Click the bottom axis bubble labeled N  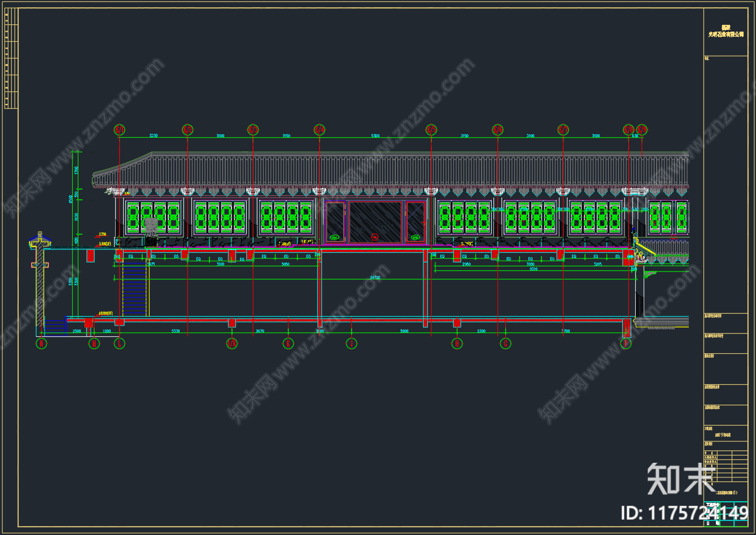click(40, 343)
